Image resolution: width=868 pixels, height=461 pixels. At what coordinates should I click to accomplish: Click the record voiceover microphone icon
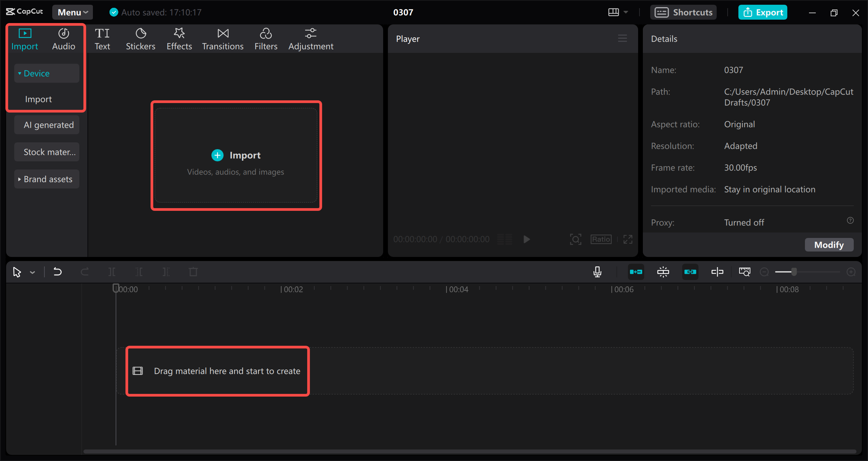coord(597,272)
